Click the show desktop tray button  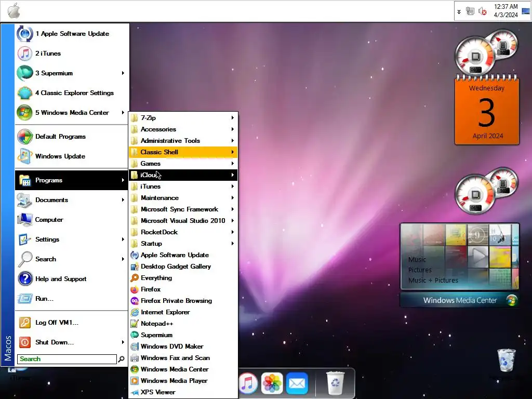[x=526, y=11]
